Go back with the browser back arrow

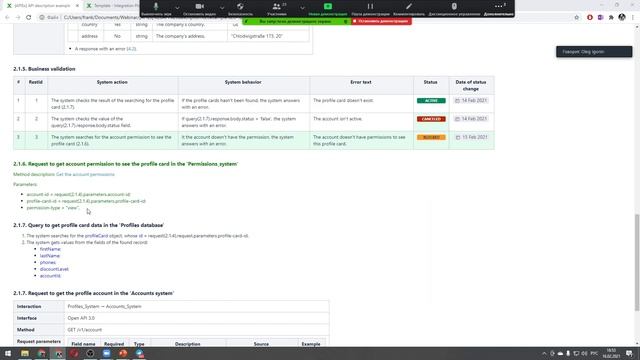click(x=7, y=18)
